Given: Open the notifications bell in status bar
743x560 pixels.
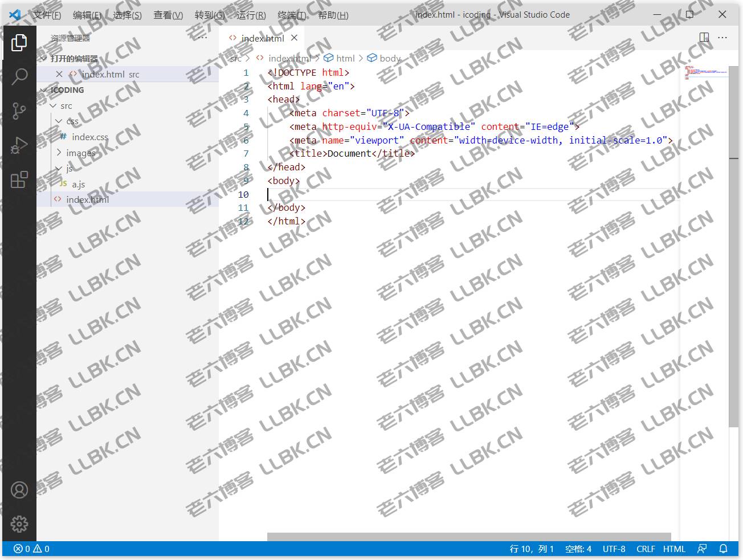Looking at the screenshot, I should click(x=723, y=549).
